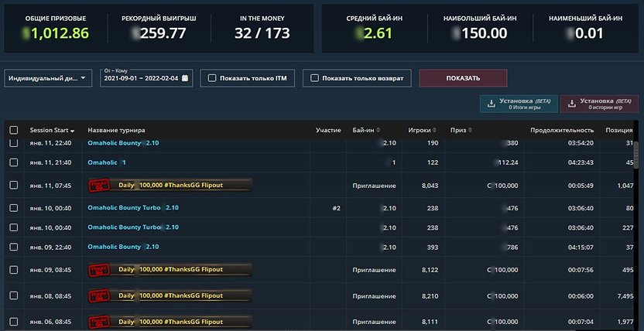Enable 'Показать только ITM' checkbox
The height and width of the screenshot is (331, 644).
211,78
